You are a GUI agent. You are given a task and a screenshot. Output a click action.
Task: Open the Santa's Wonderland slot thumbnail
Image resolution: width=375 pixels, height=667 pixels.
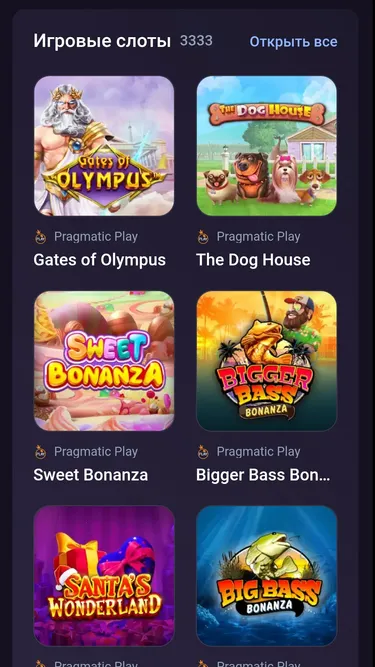104,576
